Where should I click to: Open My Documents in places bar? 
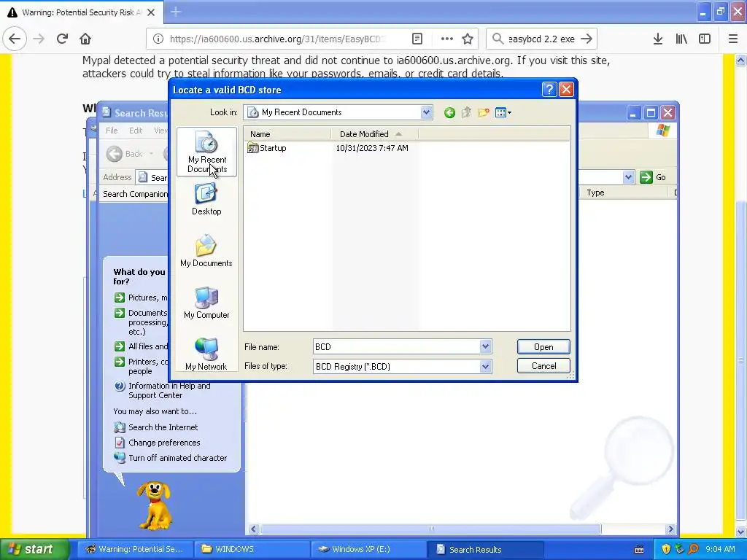pos(206,251)
